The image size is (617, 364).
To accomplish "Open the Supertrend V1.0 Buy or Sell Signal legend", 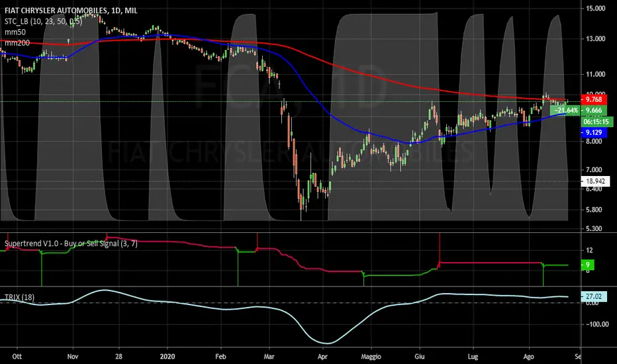I will click(x=71, y=244).
